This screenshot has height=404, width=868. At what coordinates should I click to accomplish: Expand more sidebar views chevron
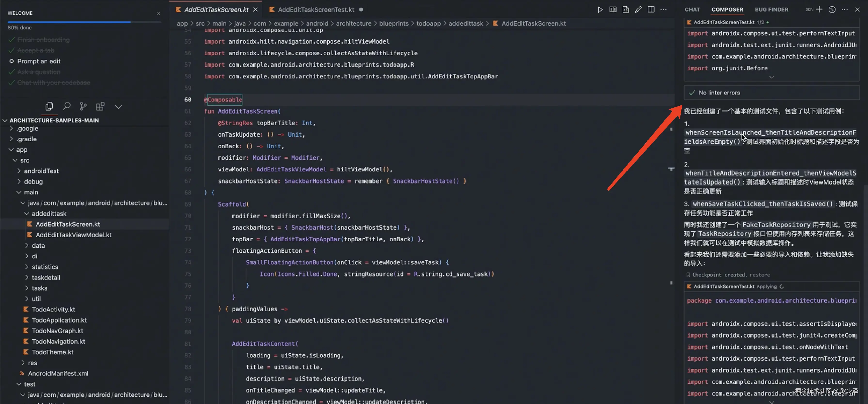point(118,107)
